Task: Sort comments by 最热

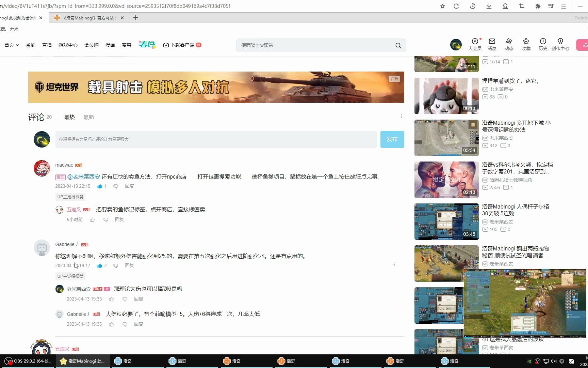Action: tap(69, 117)
